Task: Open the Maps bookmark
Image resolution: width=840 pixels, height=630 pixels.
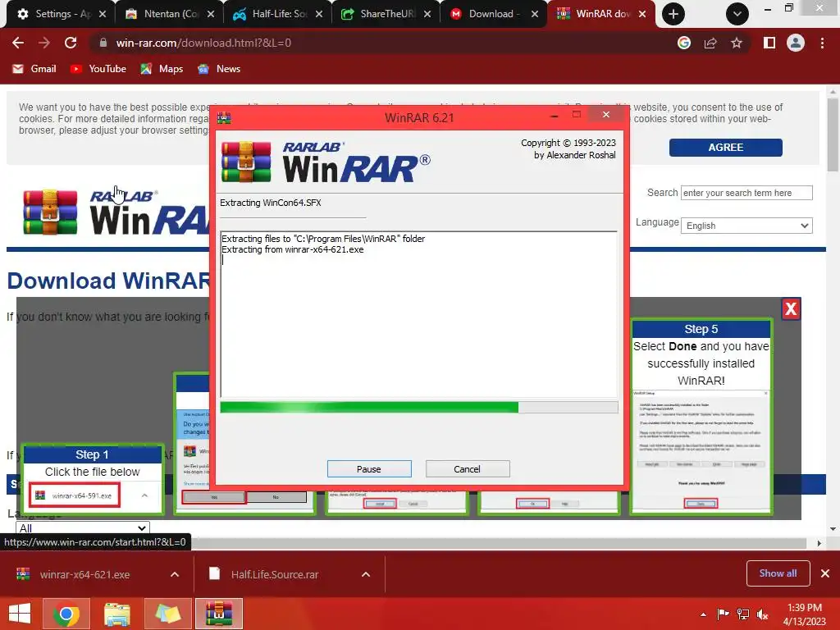Action: coord(162,69)
